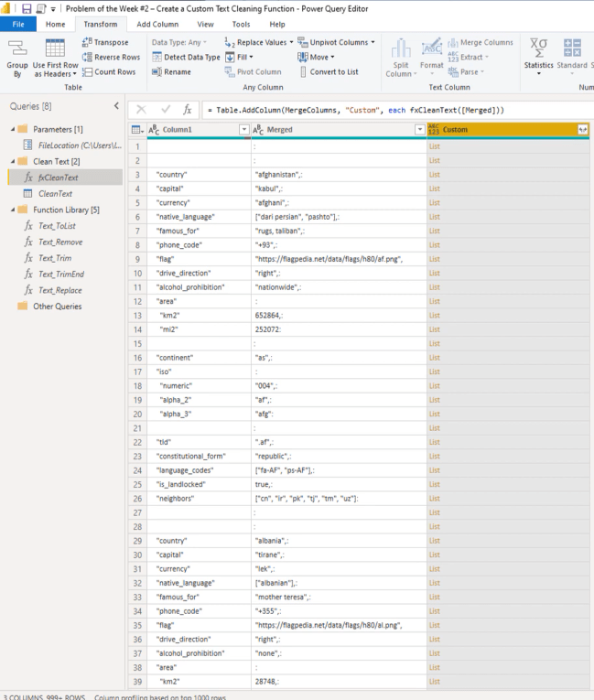This screenshot has height=700, width=594.
Task: Collapse the Clean Text [2] folder
Action: click(13, 161)
